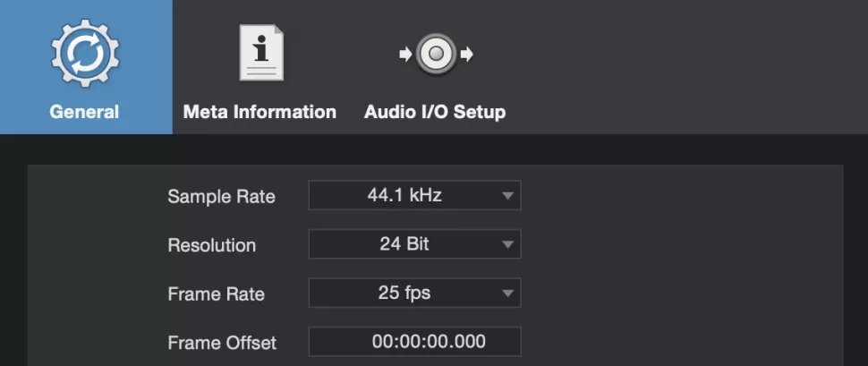Click the left arrow beside the speaker icon
868x366 pixels.
point(405,55)
